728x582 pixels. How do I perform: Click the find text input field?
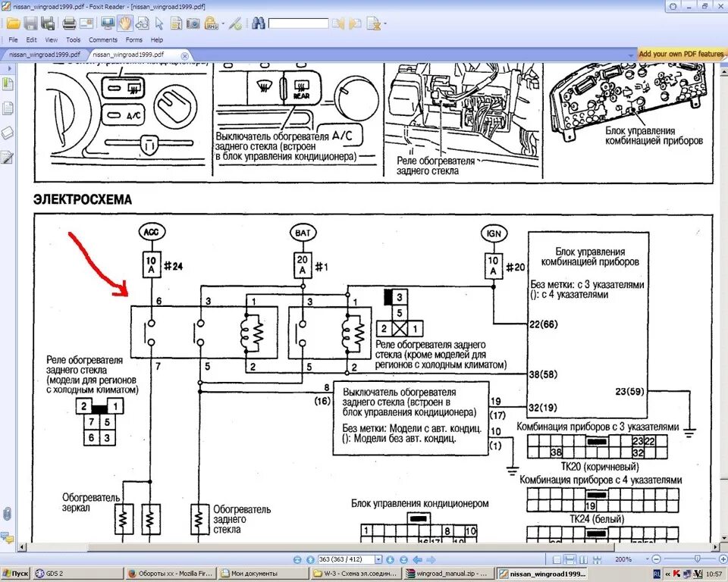pyautogui.click(x=298, y=23)
